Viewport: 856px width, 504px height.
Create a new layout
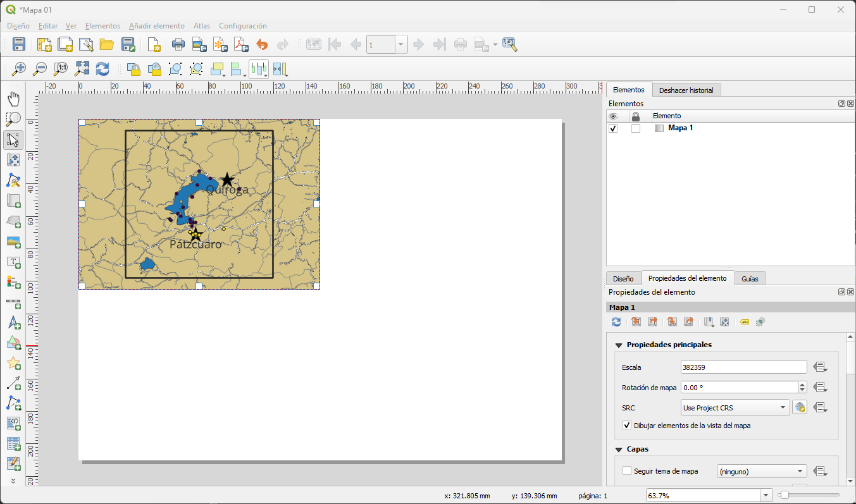(44, 44)
